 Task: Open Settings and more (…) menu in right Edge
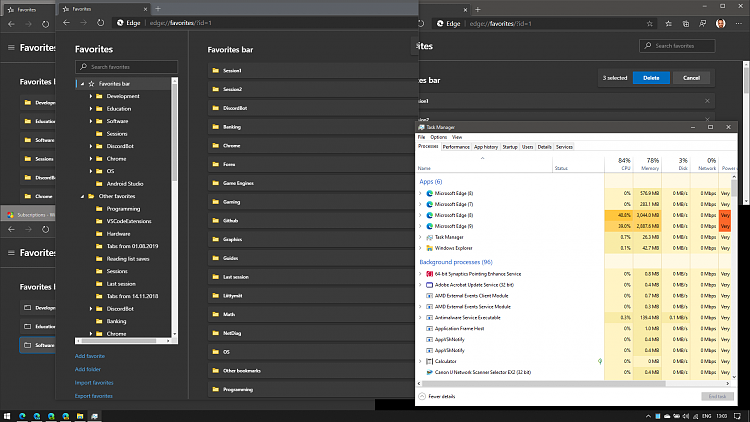tap(739, 23)
